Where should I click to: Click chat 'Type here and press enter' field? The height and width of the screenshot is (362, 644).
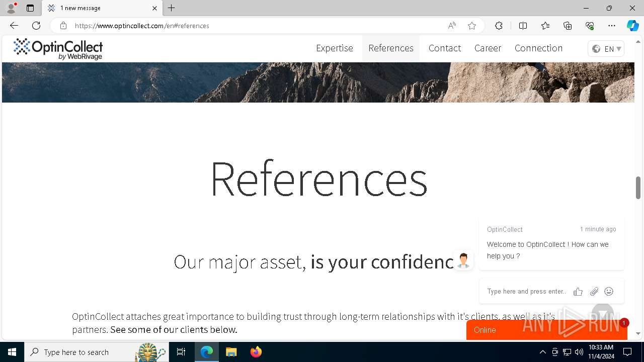click(527, 292)
